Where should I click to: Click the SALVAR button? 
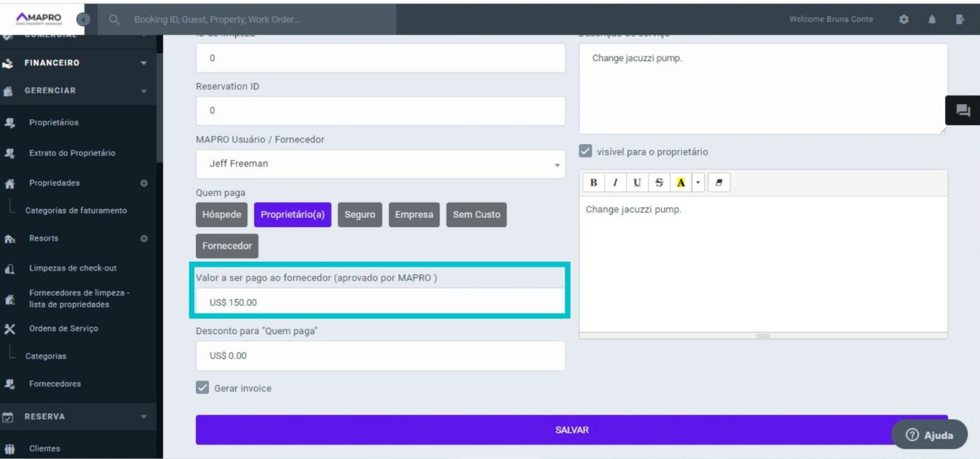point(571,430)
